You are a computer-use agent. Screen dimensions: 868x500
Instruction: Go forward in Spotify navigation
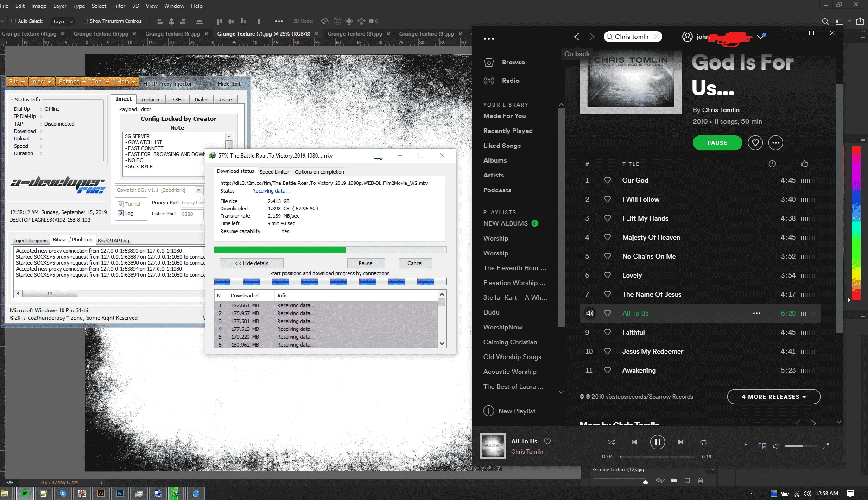click(592, 37)
